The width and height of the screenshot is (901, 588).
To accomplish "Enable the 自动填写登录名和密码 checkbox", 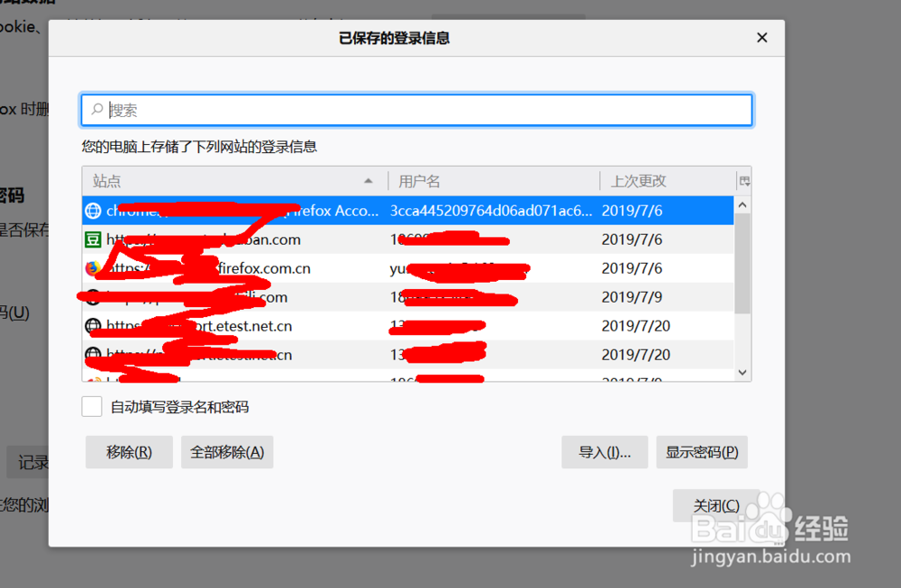I will 91,406.
